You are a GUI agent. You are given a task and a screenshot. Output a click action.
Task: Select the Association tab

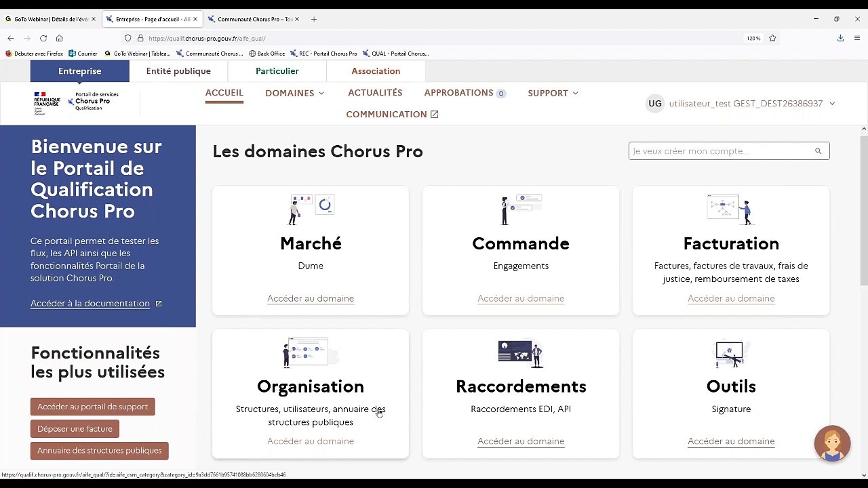click(376, 71)
